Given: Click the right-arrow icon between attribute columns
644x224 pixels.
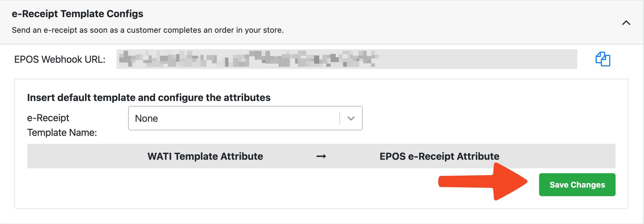Looking at the screenshot, I should (321, 156).
